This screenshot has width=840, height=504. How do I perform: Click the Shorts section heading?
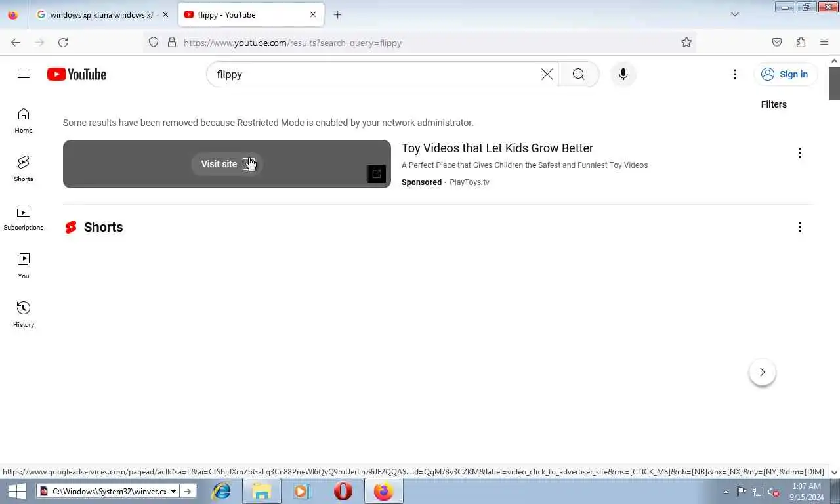(104, 227)
